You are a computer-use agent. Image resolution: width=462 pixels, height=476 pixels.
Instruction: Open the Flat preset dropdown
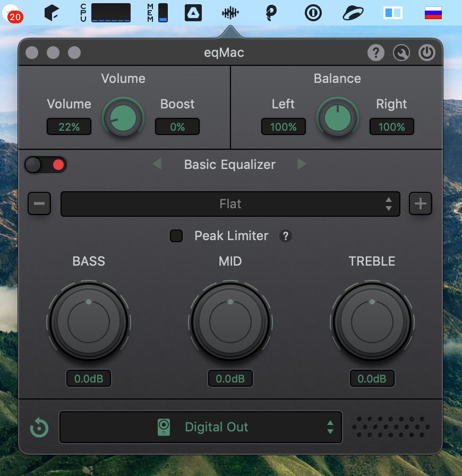[230, 203]
